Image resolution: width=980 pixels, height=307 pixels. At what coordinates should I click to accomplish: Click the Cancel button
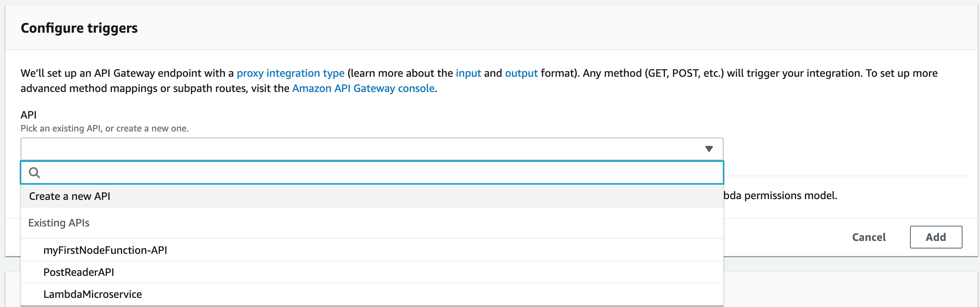[869, 237]
